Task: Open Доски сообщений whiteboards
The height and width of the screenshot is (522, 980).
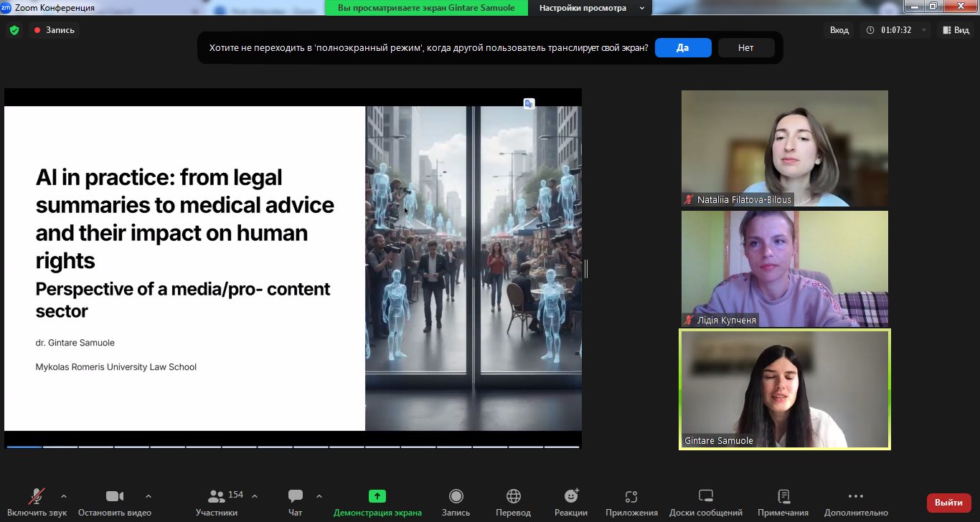Action: [x=705, y=496]
